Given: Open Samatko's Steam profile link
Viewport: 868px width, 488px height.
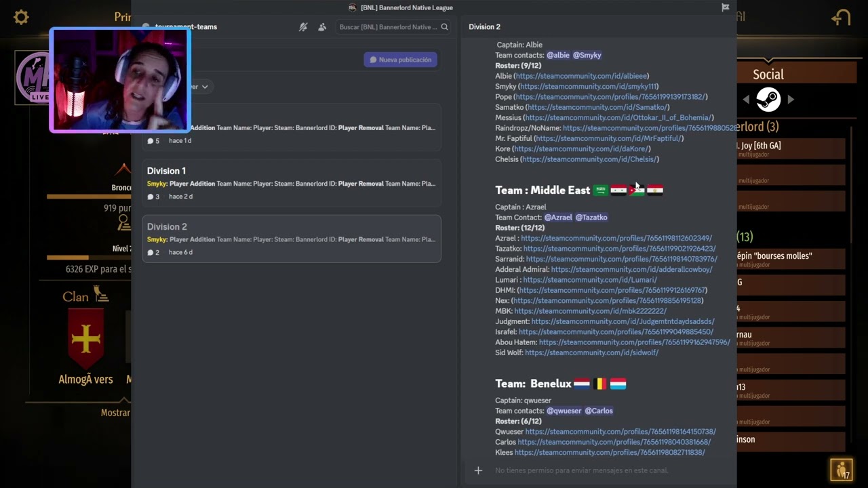Looking at the screenshot, I should (x=597, y=107).
